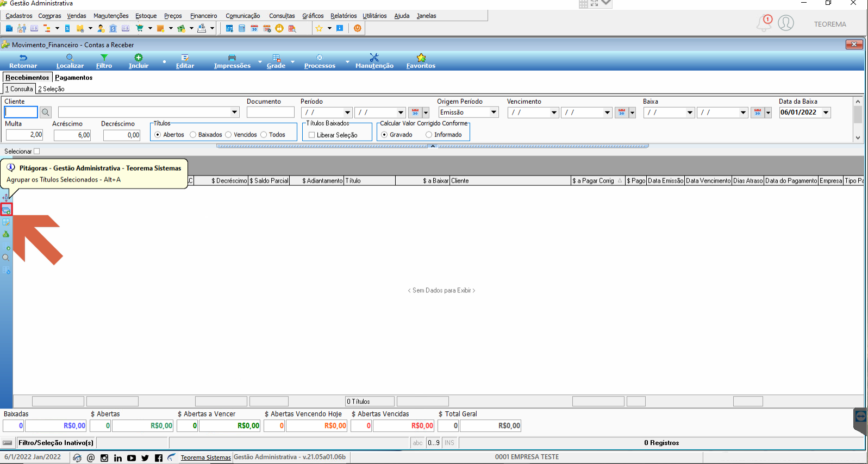Click the bank building icon in top toolbar

pyautogui.click(x=113, y=28)
